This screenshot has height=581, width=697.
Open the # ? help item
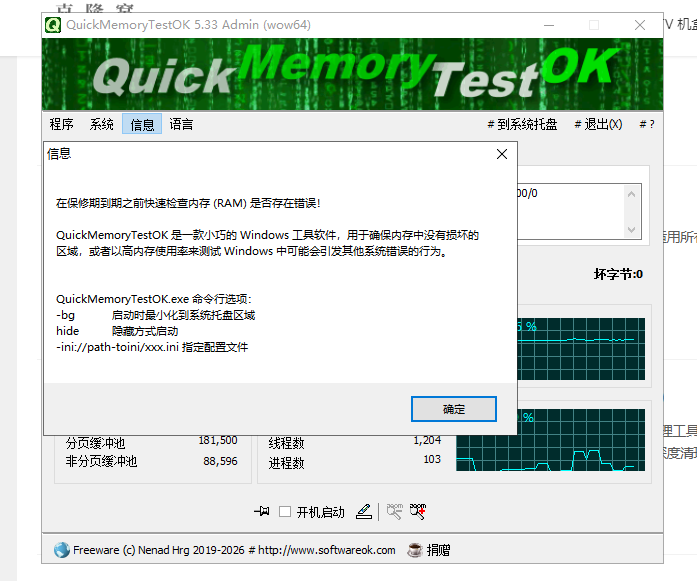pos(647,124)
